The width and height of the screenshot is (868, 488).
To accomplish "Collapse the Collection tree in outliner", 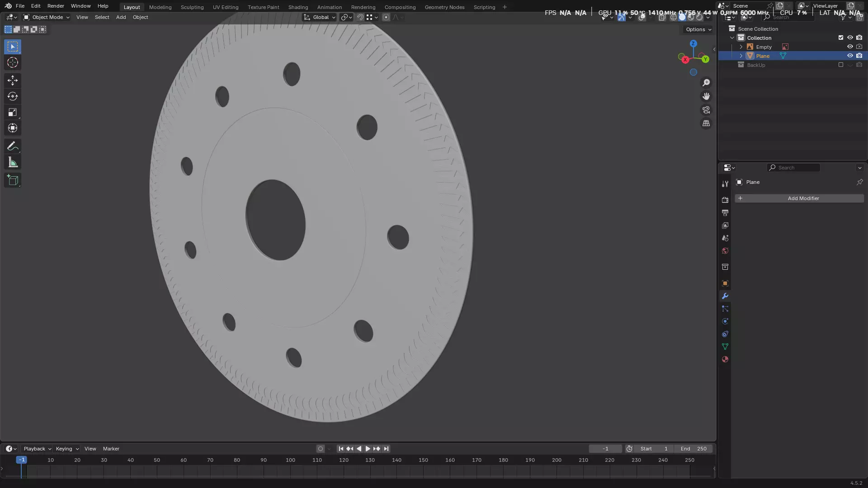I will click(x=732, y=38).
